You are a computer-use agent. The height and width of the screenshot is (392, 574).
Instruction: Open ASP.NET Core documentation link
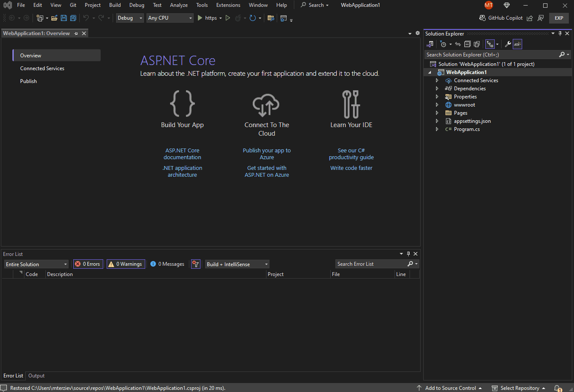coord(182,154)
